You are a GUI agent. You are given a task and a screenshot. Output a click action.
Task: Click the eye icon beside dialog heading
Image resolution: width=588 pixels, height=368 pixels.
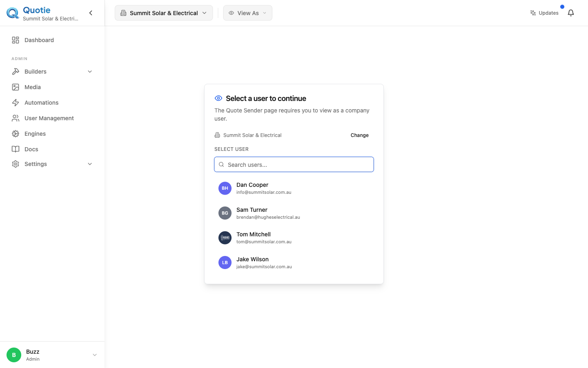218,98
